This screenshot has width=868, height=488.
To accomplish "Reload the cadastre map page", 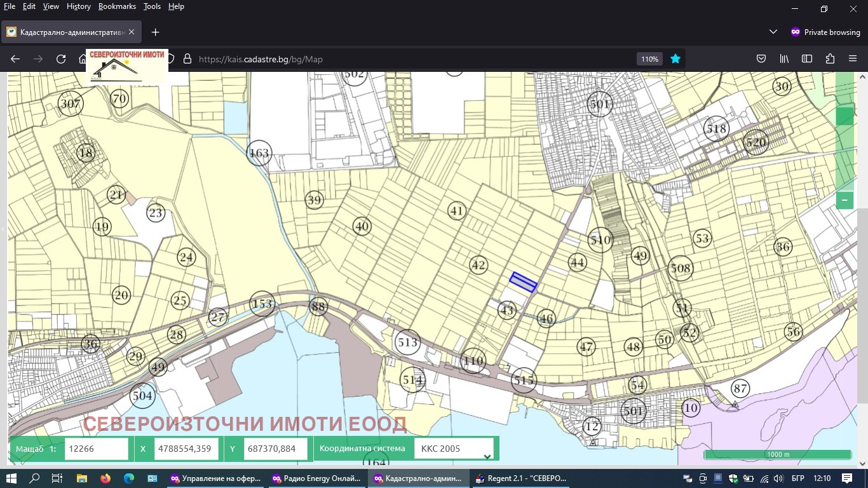I will 61,59.
